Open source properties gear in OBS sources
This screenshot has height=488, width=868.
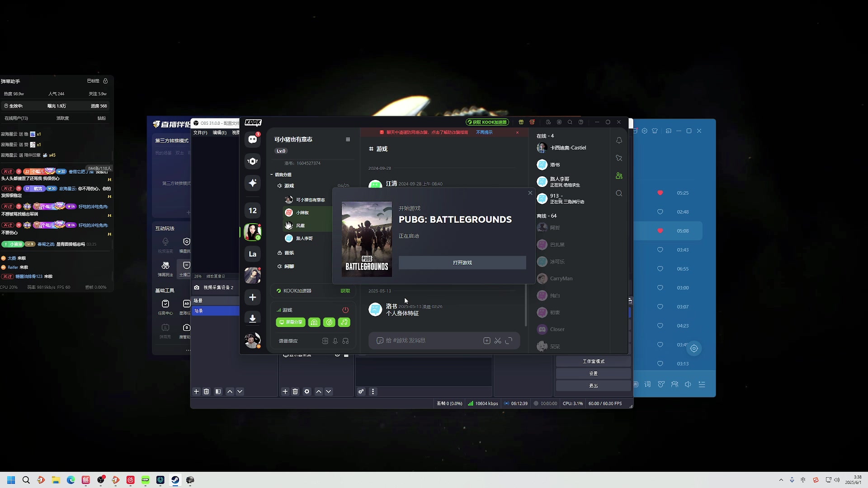pos(307,392)
